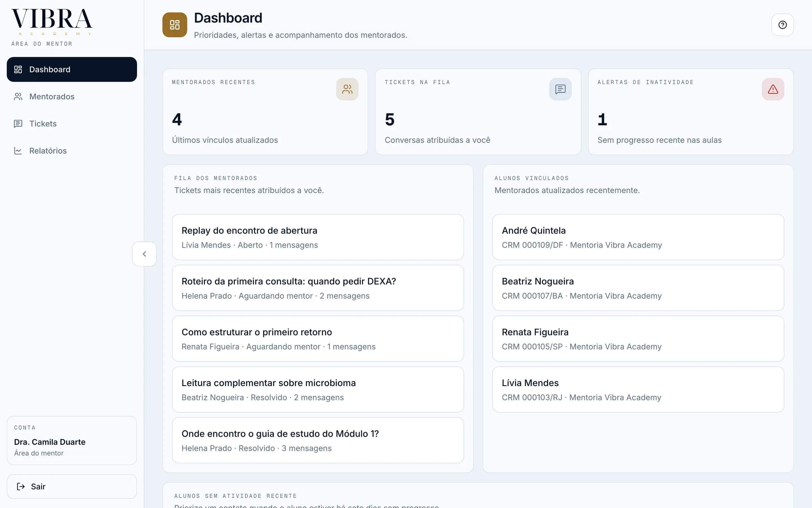Open Beatriz Nogueira's student card
Screen dimensions: 812x508
click(x=638, y=288)
